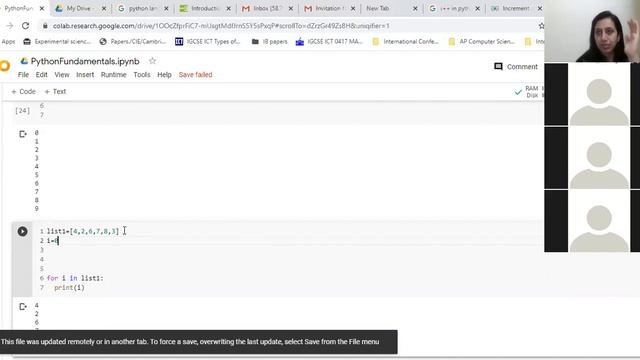Close the PythonFundamentals browser tab
Viewport: 640px width, 360px height.
[42, 8]
